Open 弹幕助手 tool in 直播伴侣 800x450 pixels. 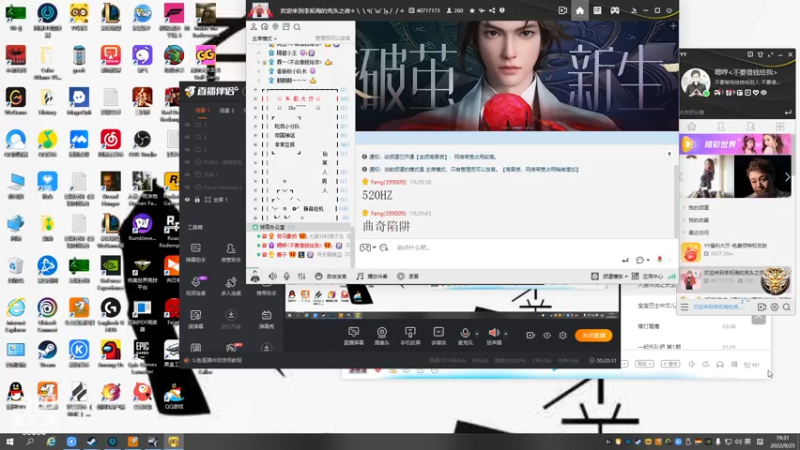[x=196, y=253]
